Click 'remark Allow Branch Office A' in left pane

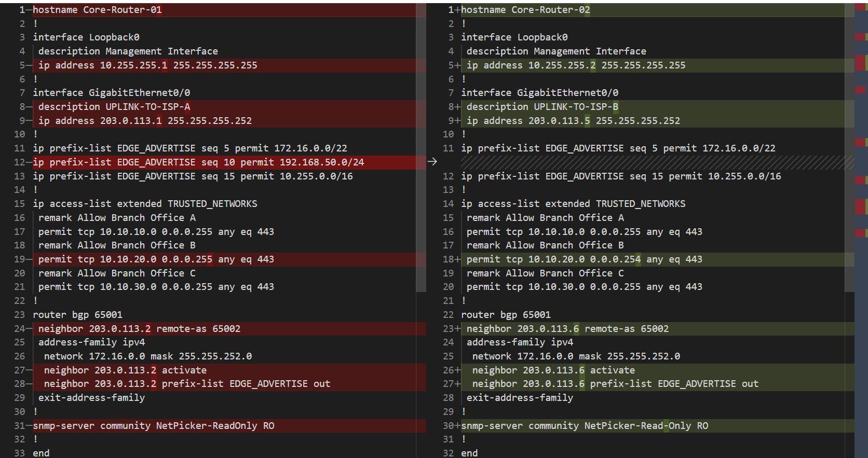point(117,218)
